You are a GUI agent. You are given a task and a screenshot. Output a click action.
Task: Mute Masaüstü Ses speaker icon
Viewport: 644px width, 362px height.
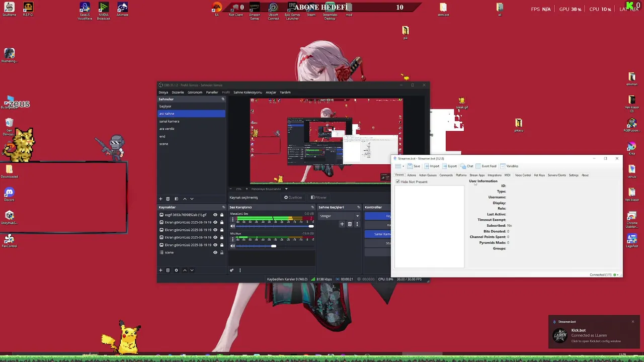(x=232, y=226)
